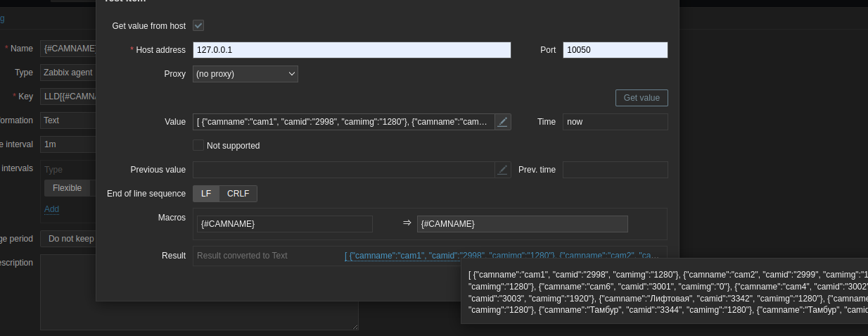Viewport: 868px width, 336px height.
Task: Switch end of line sequence to CRLF
Action: click(238, 194)
